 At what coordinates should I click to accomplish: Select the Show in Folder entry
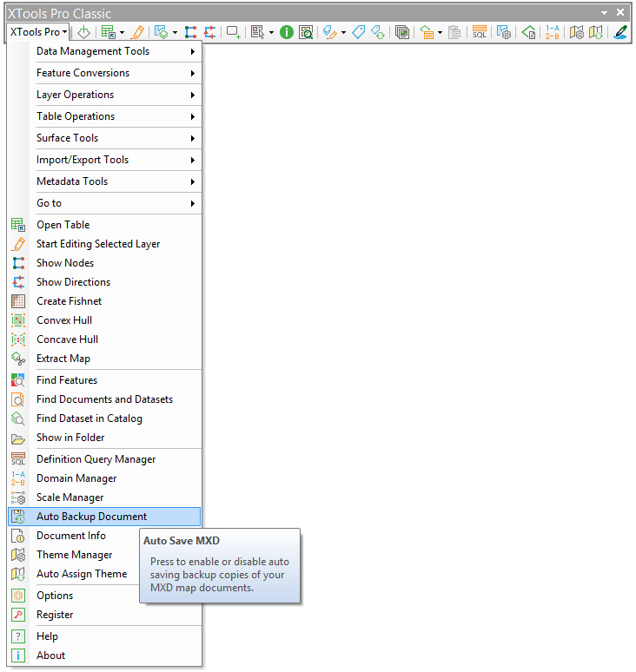(104, 438)
